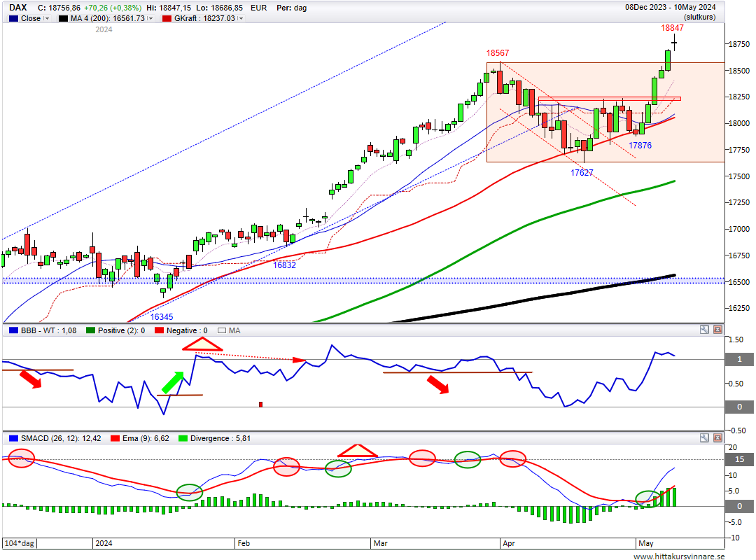Select the 'Close' series label

(x=31, y=18)
